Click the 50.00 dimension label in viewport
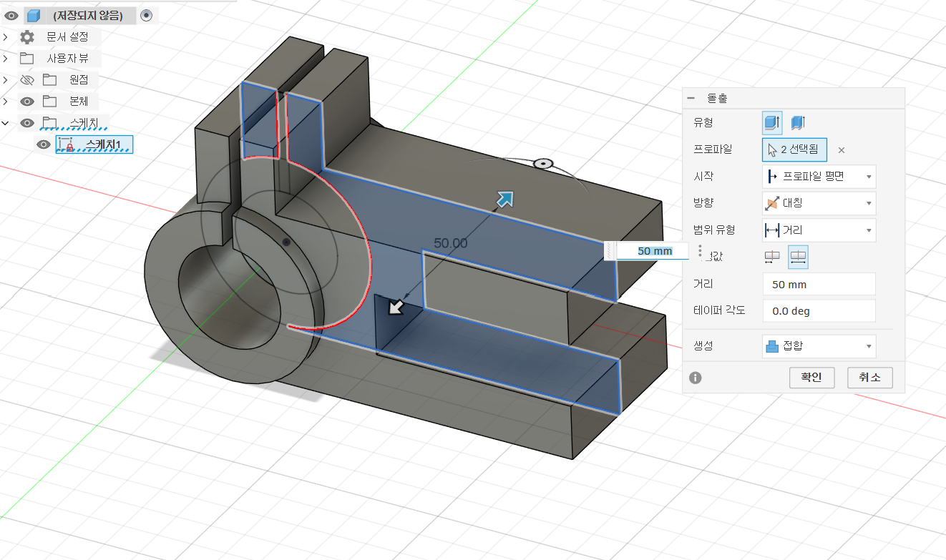The height and width of the screenshot is (560, 946). click(450, 243)
